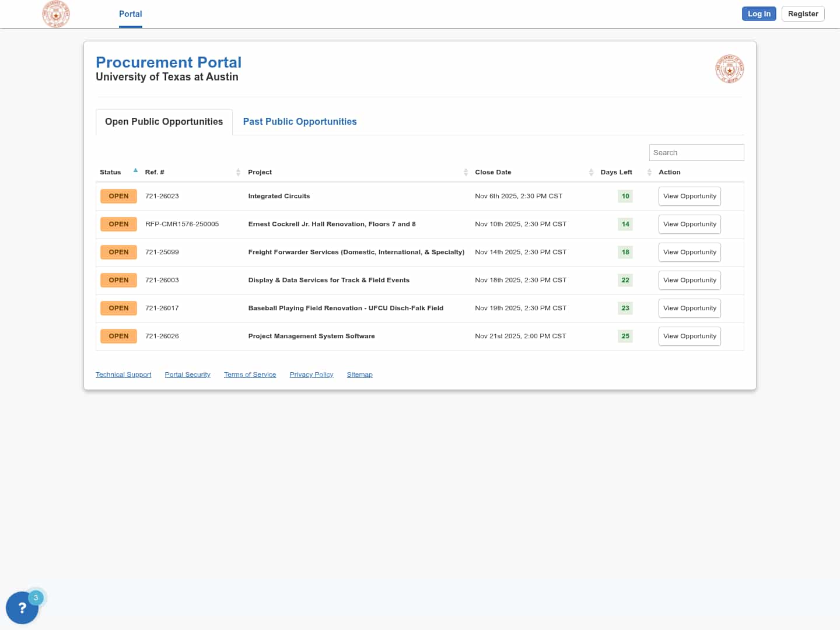
Task: Click the university seal logo in top navigation
Action: tap(56, 14)
